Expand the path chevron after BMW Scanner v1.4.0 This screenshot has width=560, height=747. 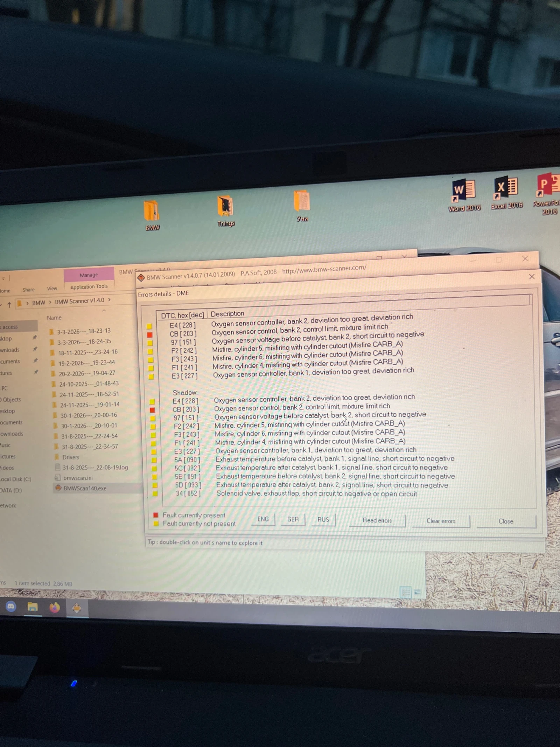(x=110, y=300)
